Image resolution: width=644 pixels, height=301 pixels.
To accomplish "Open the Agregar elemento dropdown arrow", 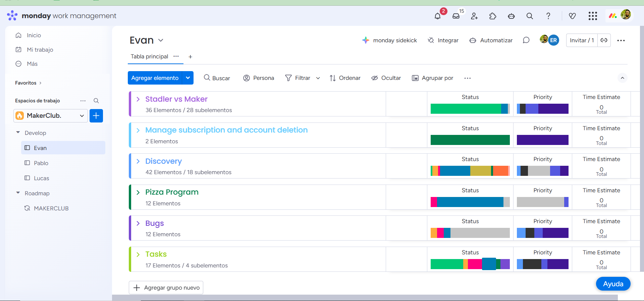I will (x=188, y=78).
